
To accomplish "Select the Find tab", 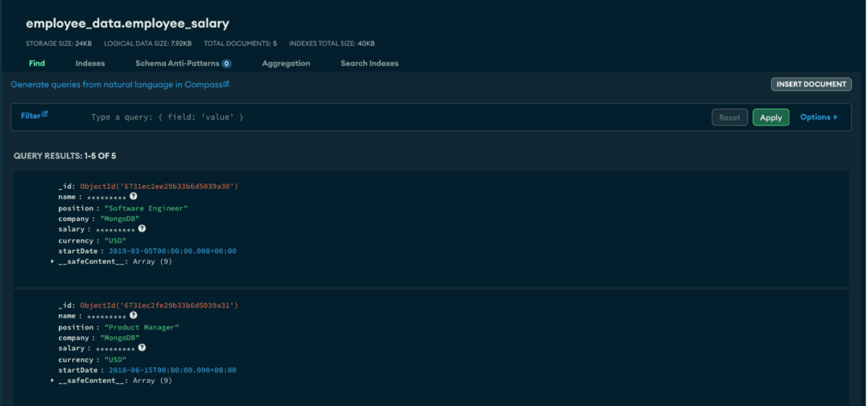I will coord(37,63).
